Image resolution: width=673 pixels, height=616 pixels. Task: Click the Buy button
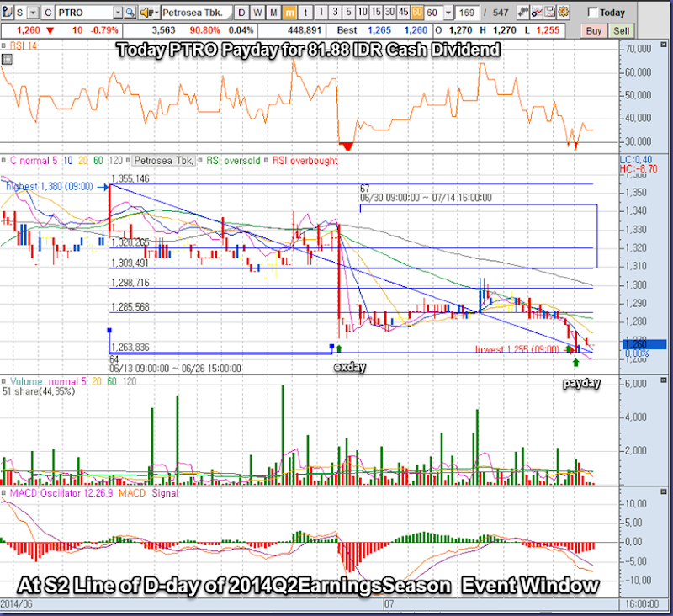click(594, 31)
